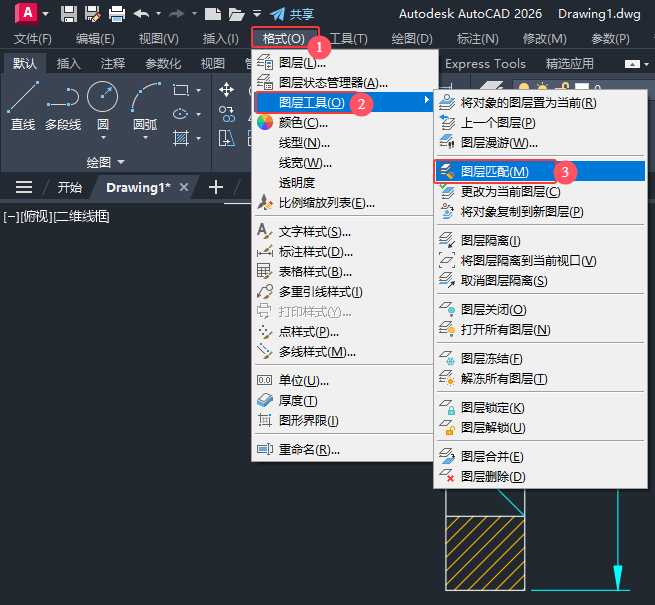Choose 图层冻结 (Layer Freeze) in submenu
This screenshot has height=605, width=655.
(491, 359)
